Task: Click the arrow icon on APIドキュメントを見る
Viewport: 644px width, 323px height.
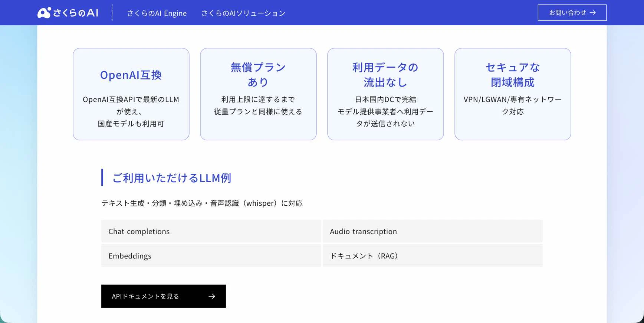Action: coord(212,296)
